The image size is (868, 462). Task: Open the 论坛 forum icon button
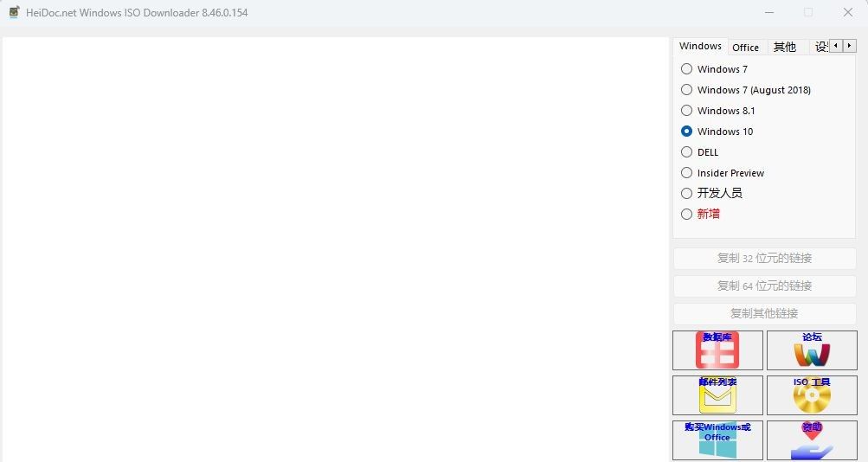(x=812, y=350)
